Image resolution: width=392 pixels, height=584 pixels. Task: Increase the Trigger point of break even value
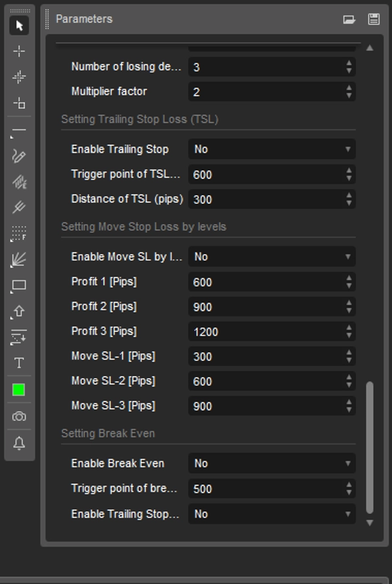coord(349,485)
